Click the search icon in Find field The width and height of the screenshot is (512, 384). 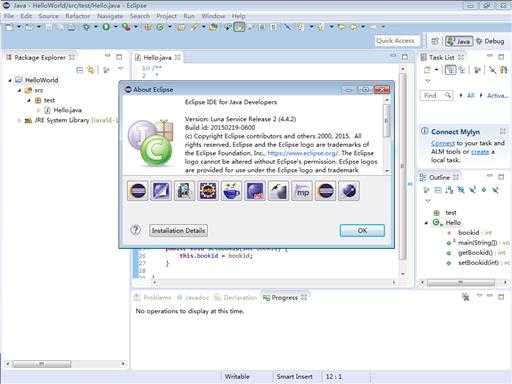click(x=448, y=95)
